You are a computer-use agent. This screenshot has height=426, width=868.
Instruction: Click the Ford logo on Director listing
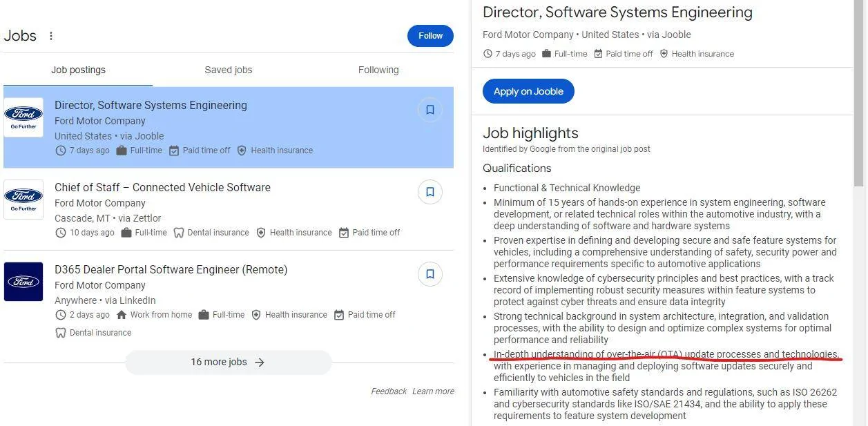click(23, 117)
